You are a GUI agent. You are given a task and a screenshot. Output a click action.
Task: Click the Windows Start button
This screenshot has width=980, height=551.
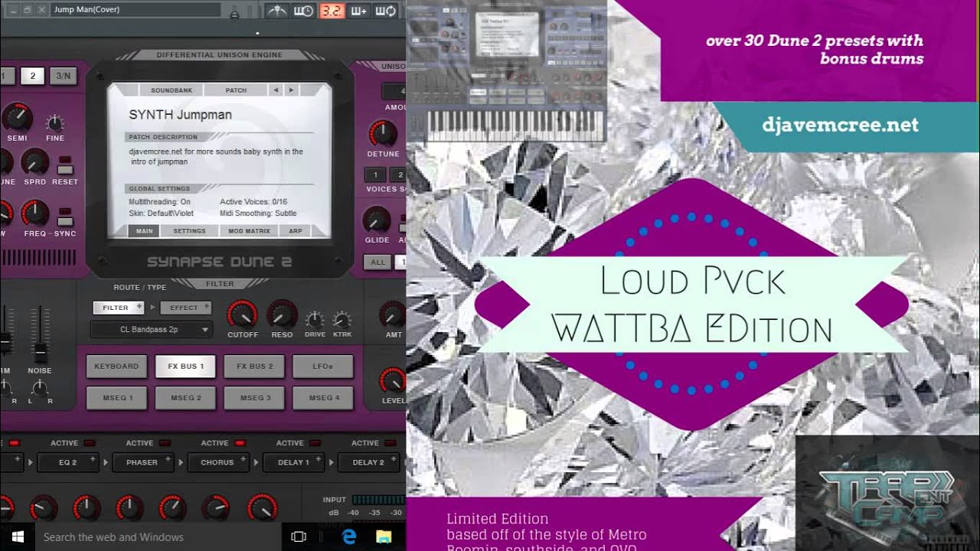click(x=17, y=536)
